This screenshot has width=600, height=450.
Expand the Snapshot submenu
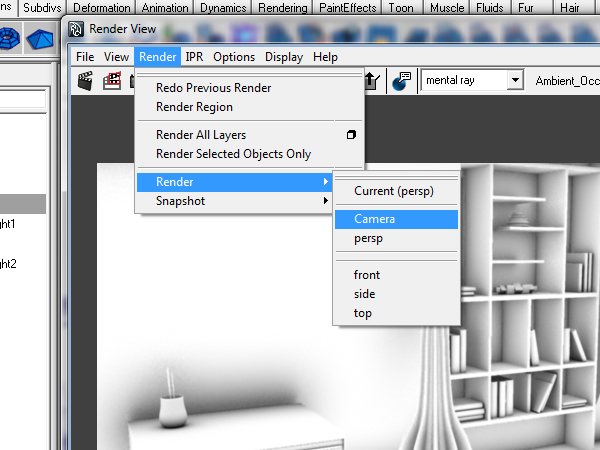pyautogui.click(x=233, y=201)
